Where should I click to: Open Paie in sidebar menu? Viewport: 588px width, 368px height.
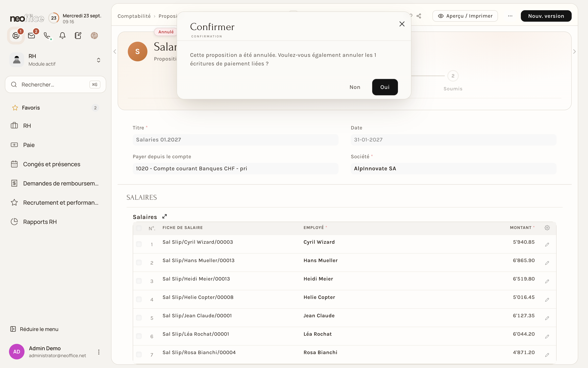pos(55,145)
